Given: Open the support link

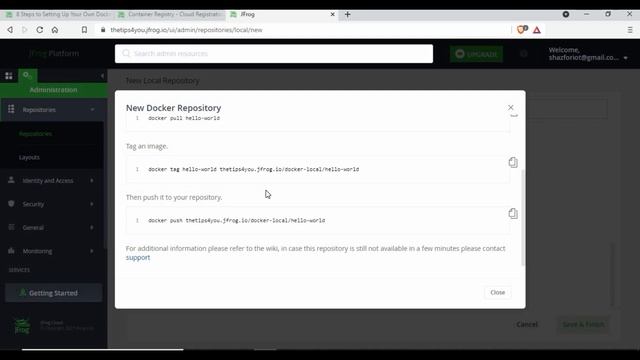Looking at the screenshot, I should (x=138, y=258).
